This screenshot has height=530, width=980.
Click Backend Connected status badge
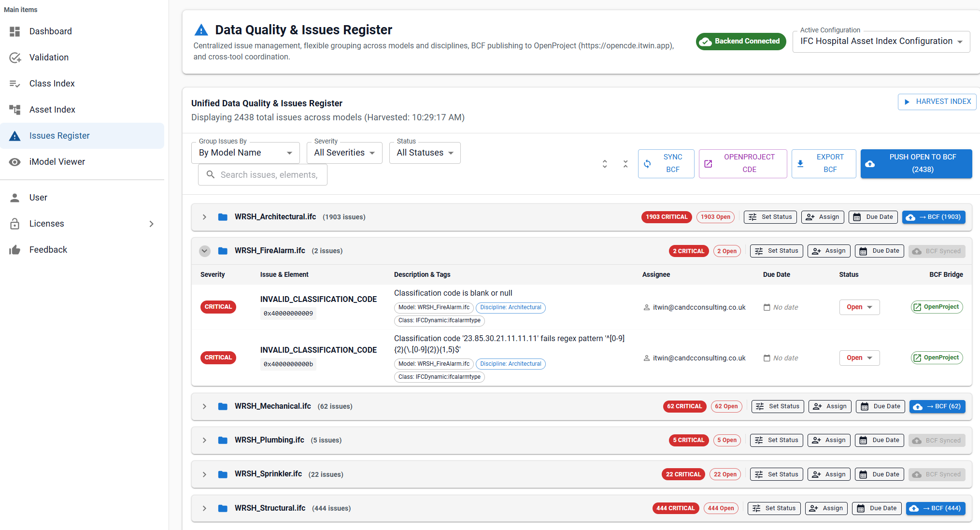click(x=741, y=42)
